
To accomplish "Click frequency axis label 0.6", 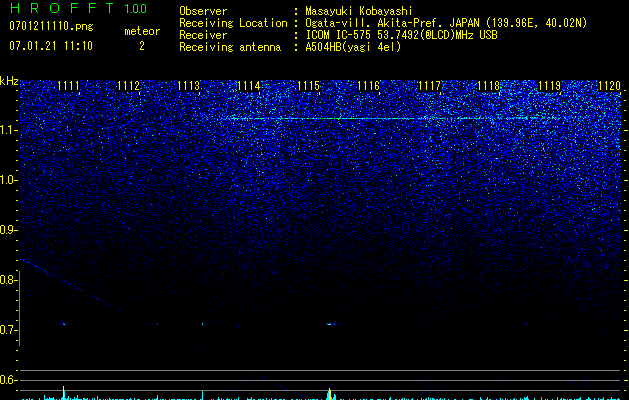I will [x=8, y=380].
